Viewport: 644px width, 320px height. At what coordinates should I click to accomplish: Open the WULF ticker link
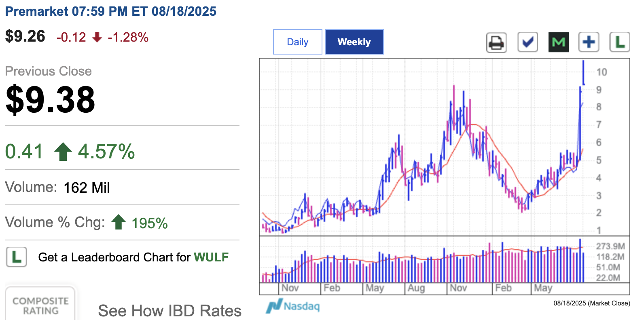pyautogui.click(x=211, y=257)
